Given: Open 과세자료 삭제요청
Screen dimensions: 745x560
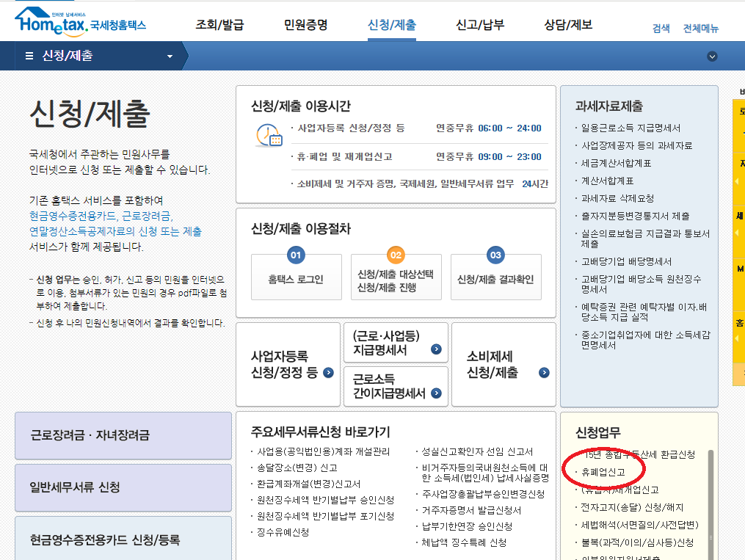Looking at the screenshot, I should click(x=618, y=199).
